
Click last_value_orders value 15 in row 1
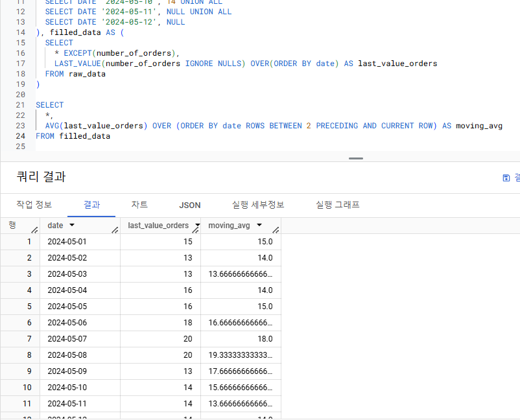(x=187, y=242)
